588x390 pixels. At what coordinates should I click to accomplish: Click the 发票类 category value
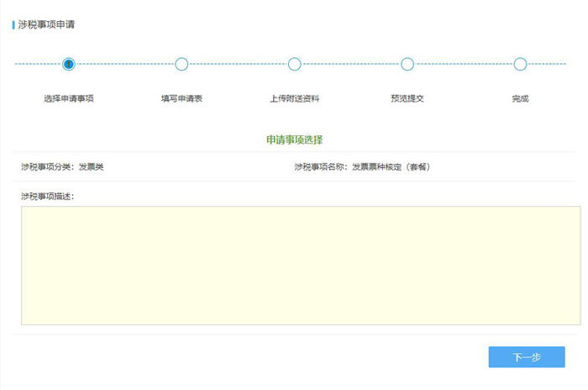click(x=91, y=167)
